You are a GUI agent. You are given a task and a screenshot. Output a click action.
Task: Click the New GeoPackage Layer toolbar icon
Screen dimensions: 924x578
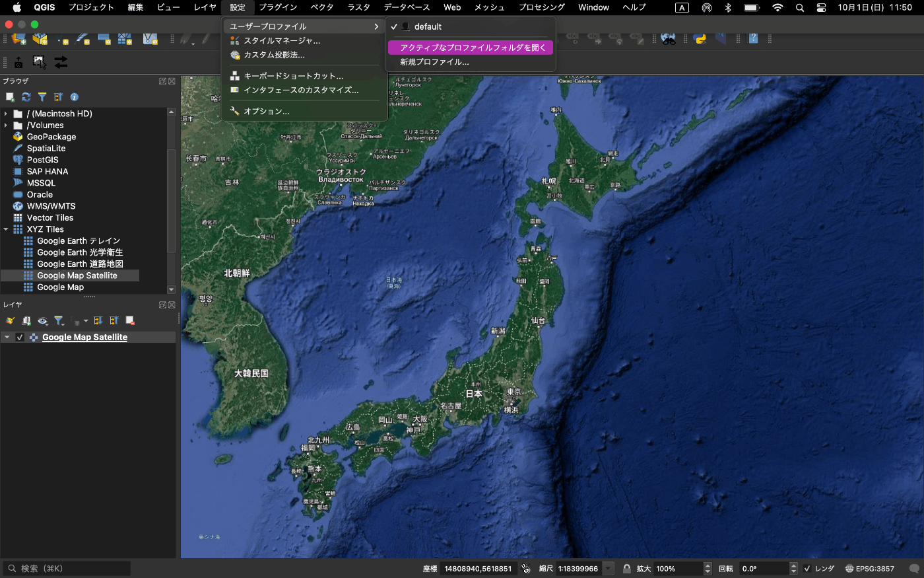click(x=40, y=39)
